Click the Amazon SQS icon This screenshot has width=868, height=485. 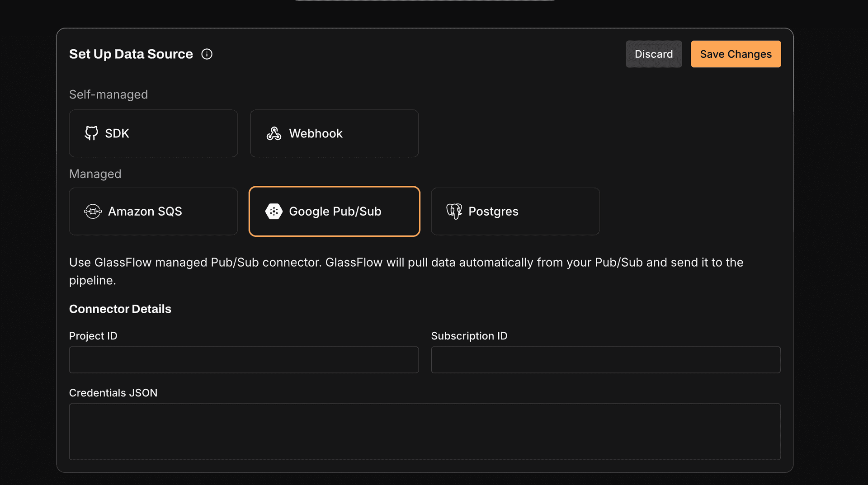pyautogui.click(x=93, y=212)
